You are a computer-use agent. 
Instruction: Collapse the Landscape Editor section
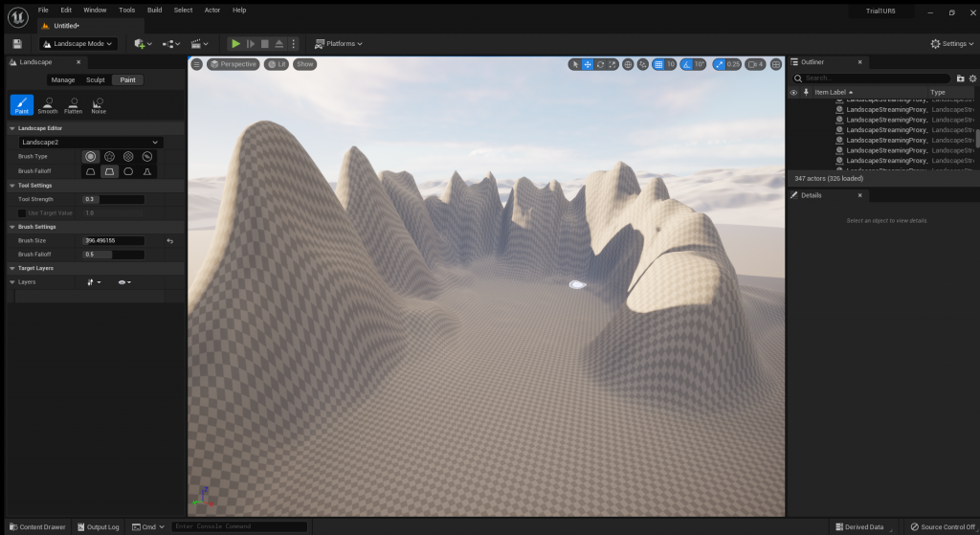[11, 128]
